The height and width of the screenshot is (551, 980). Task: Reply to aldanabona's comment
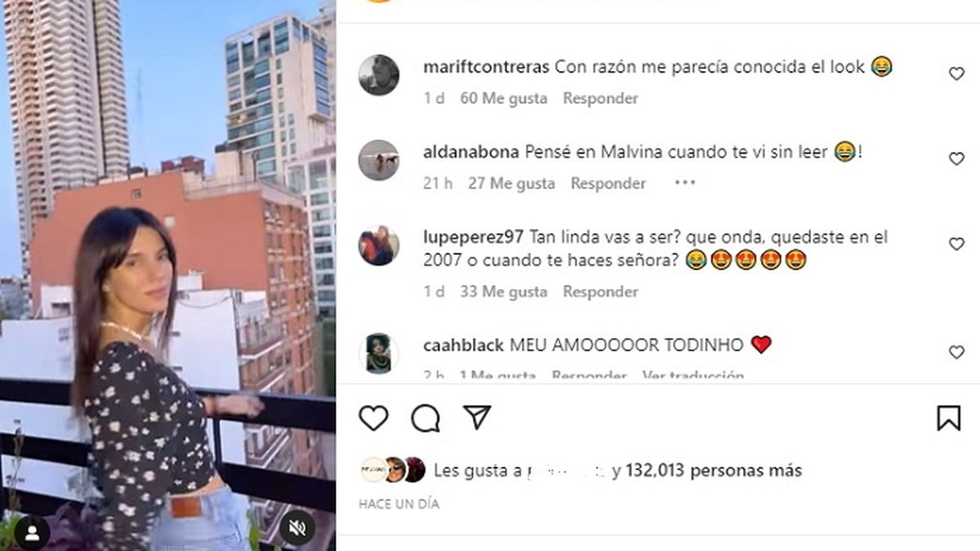point(608,184)
